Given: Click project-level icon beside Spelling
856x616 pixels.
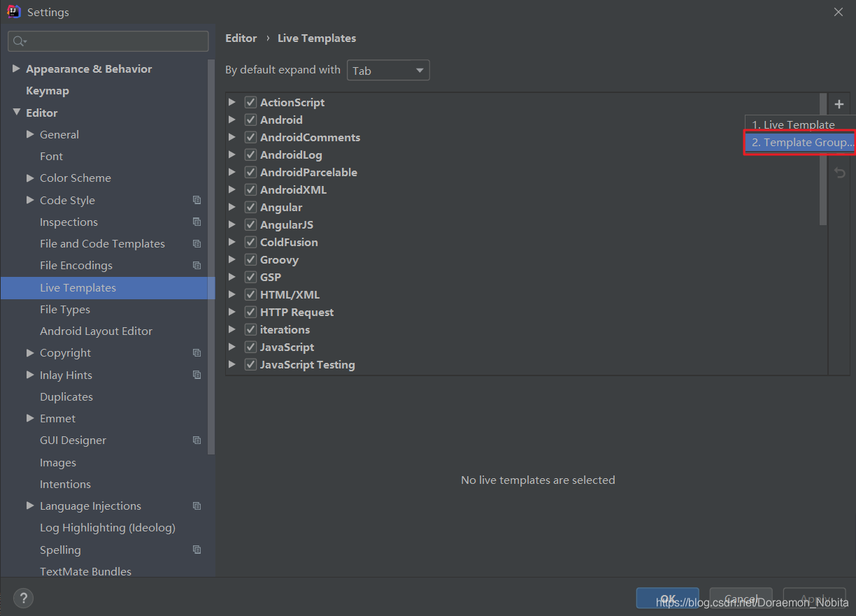Looking at the screenshot, I should (x=197, y=550).
